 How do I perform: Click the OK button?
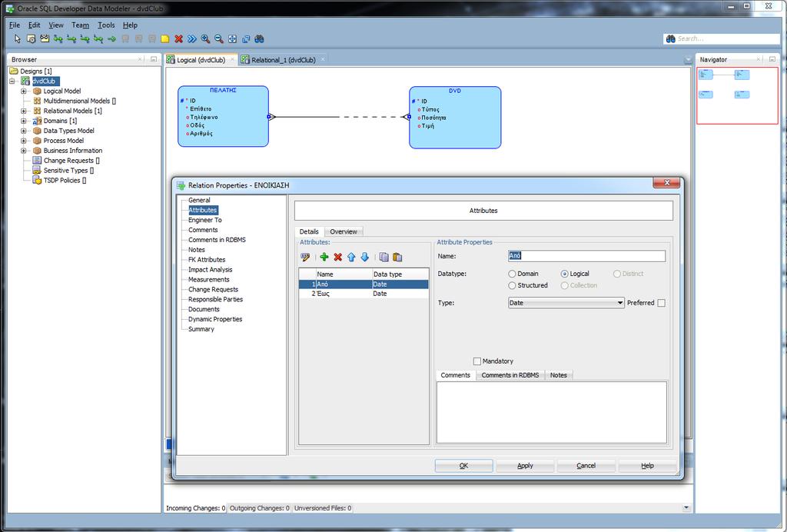click(463, 466)
